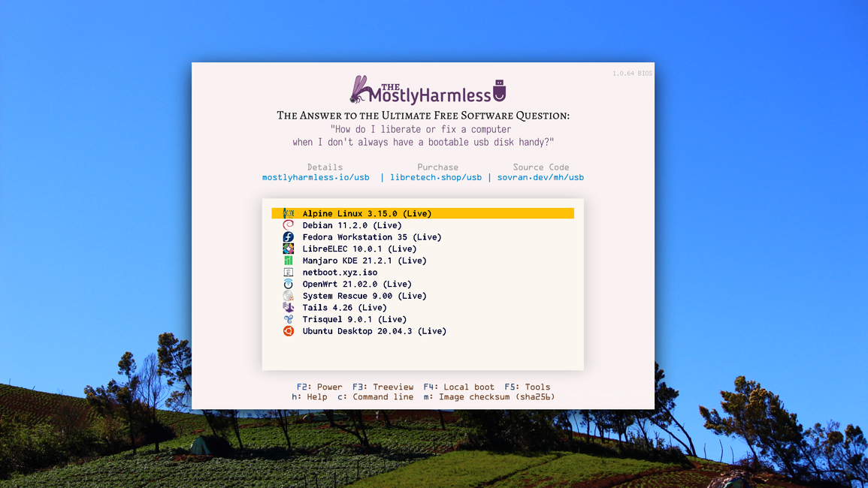The height and width of the screenshot is (488, 868).
Task: Pick OpenWrt 21.02.0 (Live)
Action: [x=423, y=284]
